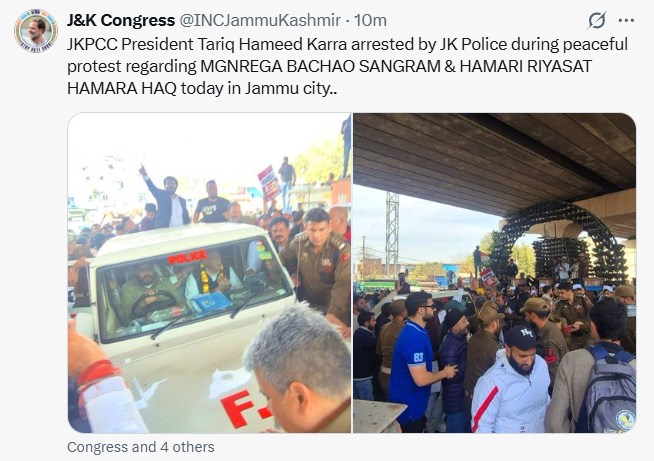Click the NY cap on the white-jacket man
This screenshot has width=654, height=461.
520,337
